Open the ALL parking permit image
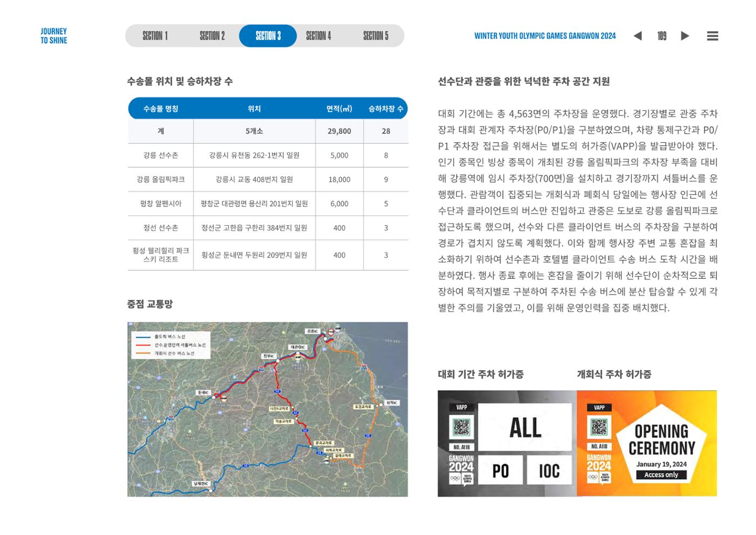756x535 pixels. 507,443
